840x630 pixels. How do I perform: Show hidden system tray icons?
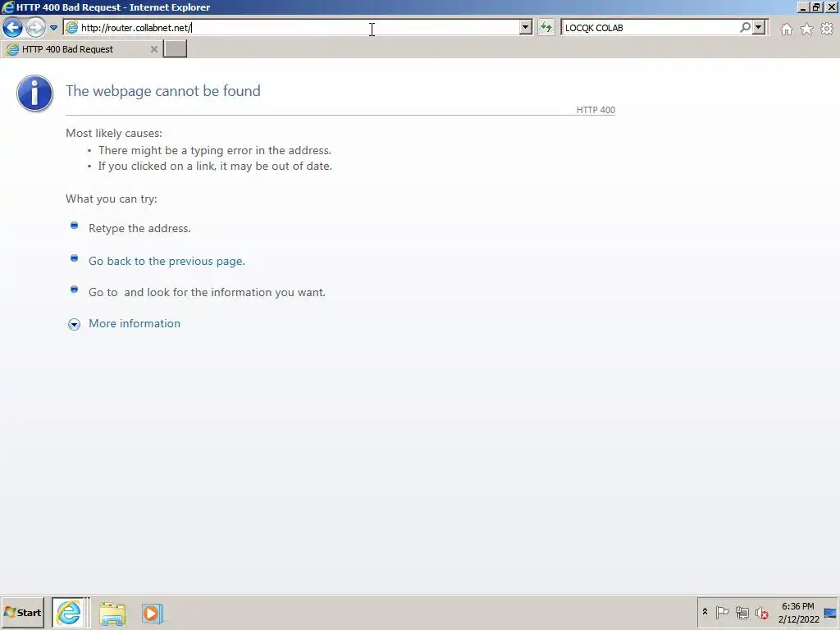[x=705, y=612]
